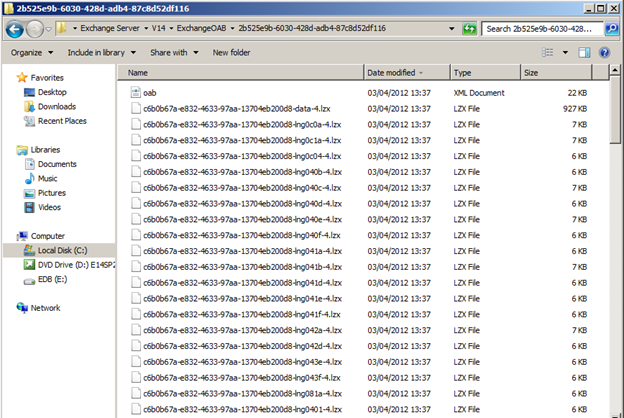Image resolution: width=624 pixels, height=418 pixels.
Task: Click the oab XML document icon
Action: point(136,93)
